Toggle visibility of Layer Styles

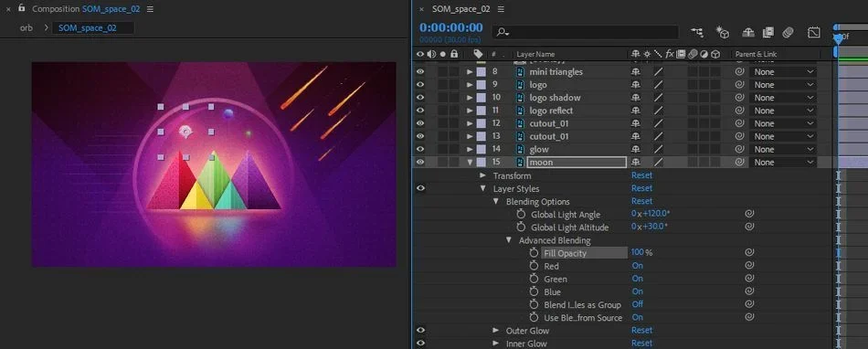click(x=420, y=188)
